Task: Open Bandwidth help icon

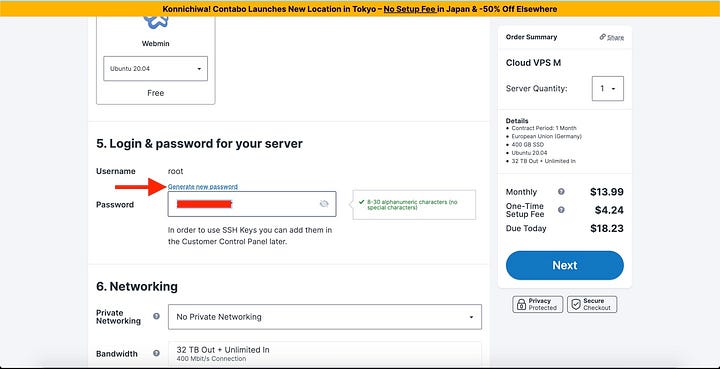Action: (157, 353)
